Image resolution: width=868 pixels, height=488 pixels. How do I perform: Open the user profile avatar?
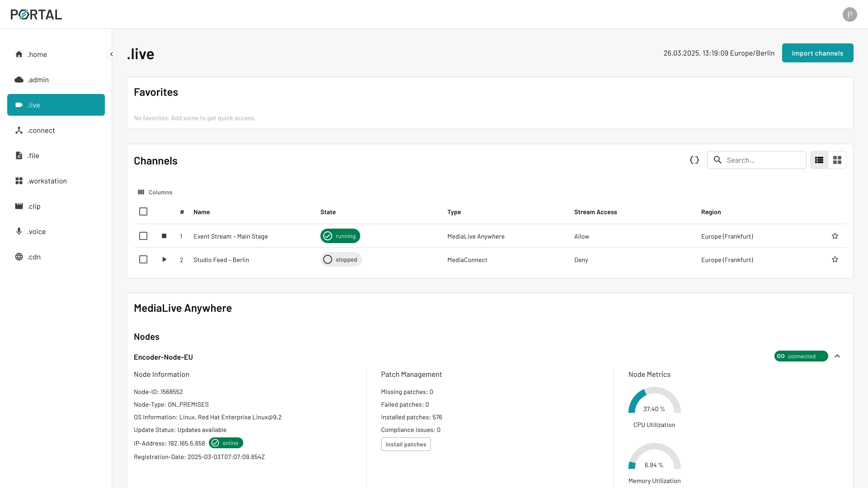pos(849,14)
